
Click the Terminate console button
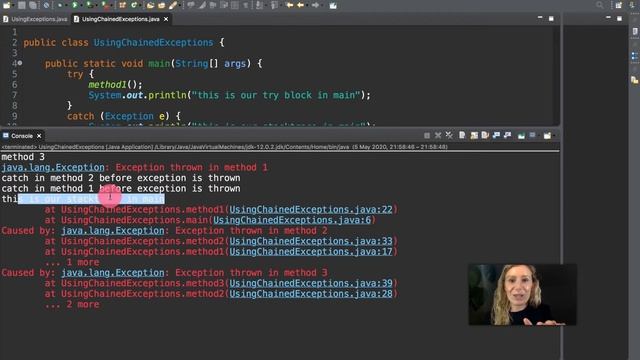tap(427, 136)
